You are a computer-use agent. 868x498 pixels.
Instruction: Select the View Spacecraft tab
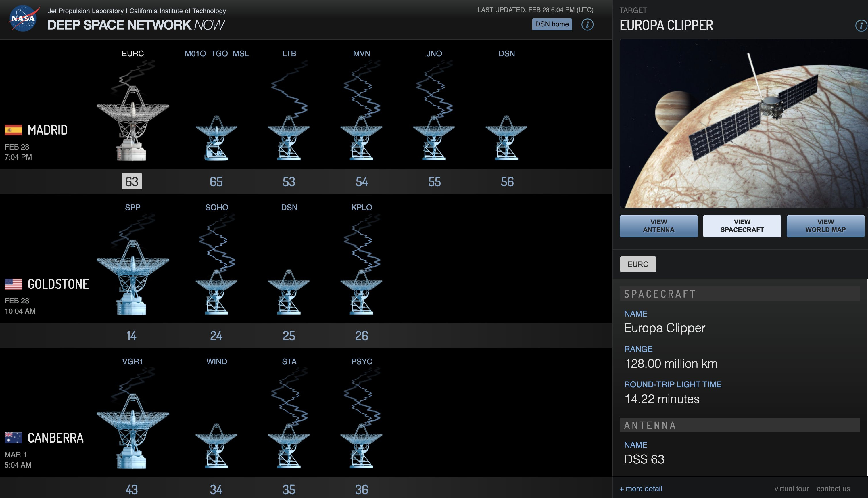coord(742,226)
